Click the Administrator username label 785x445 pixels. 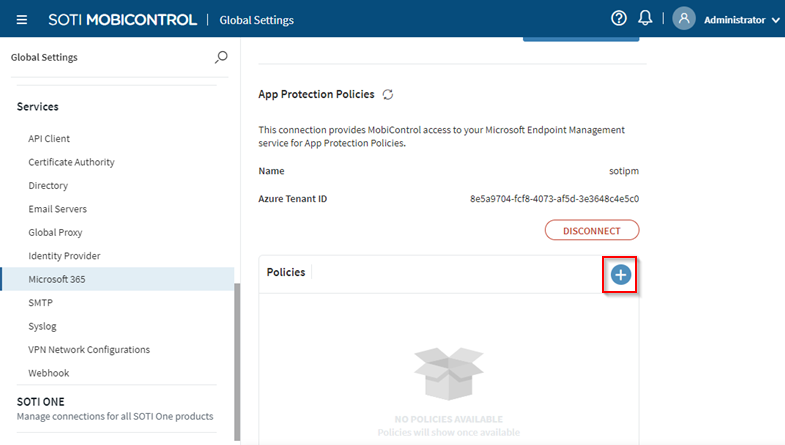(734, 20)
